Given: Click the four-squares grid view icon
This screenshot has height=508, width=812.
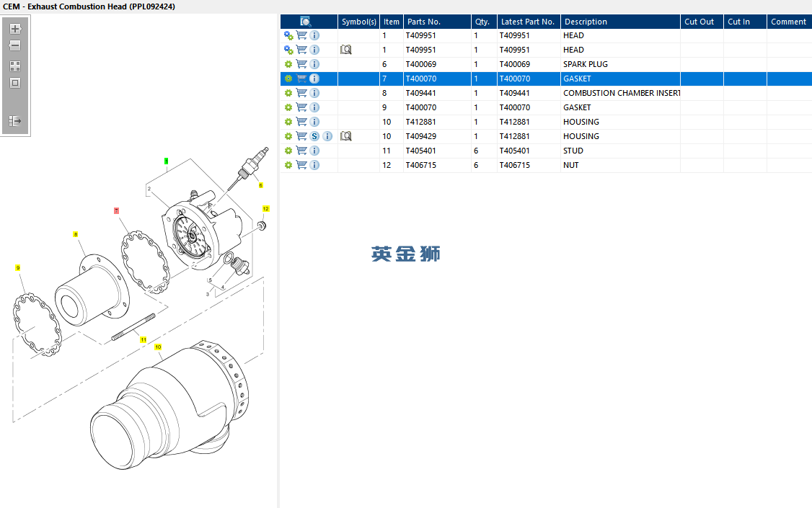Looking at the screenshot, I should pos(15,66).
